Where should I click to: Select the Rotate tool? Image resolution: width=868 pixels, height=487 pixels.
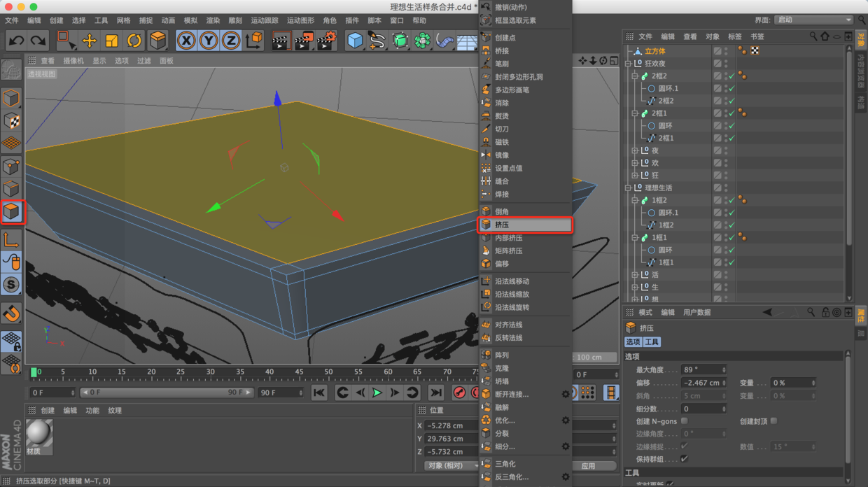coord(134,41)
